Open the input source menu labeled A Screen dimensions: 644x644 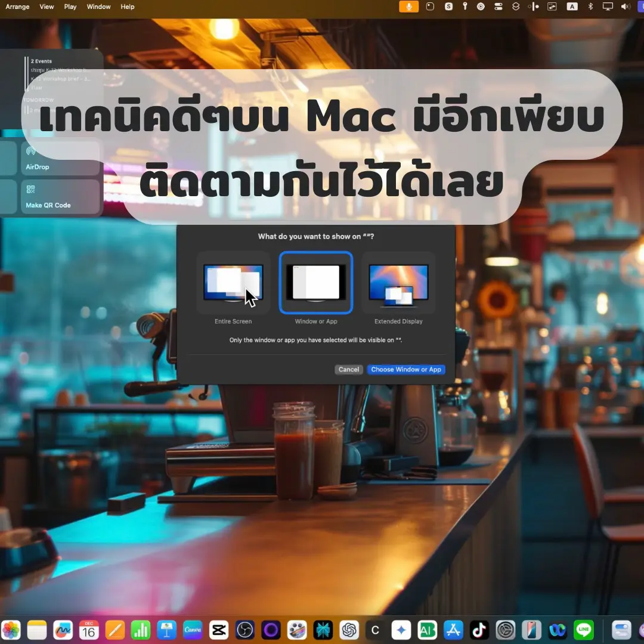571,7
